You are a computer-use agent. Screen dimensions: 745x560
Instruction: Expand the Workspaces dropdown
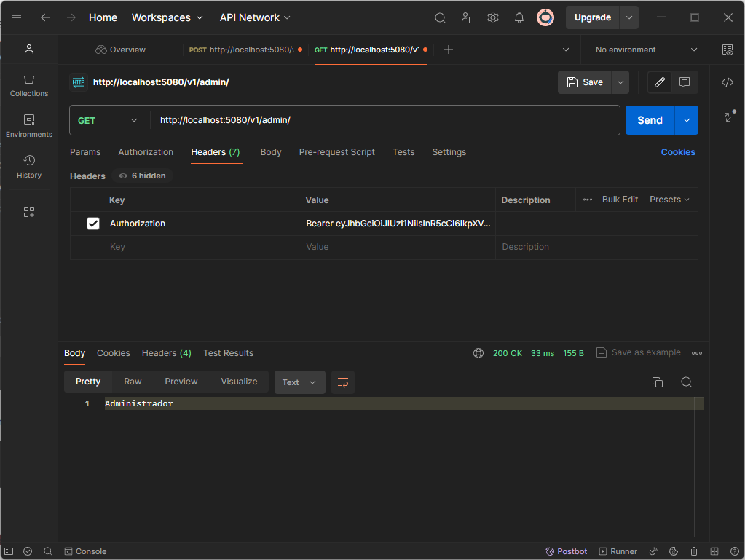(167, 17)
